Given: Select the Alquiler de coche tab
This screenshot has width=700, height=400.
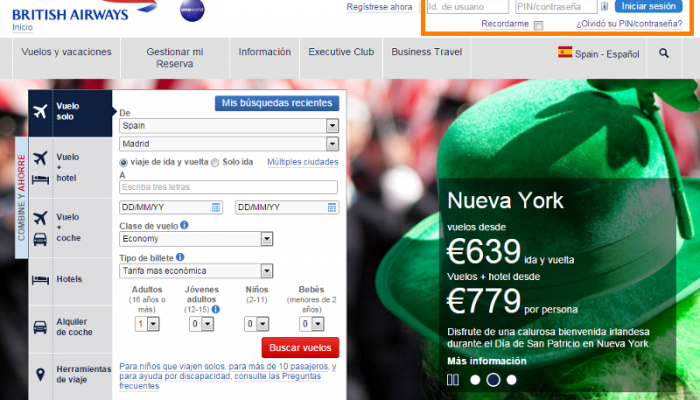Looking at the screenshot, I should 70,327.
